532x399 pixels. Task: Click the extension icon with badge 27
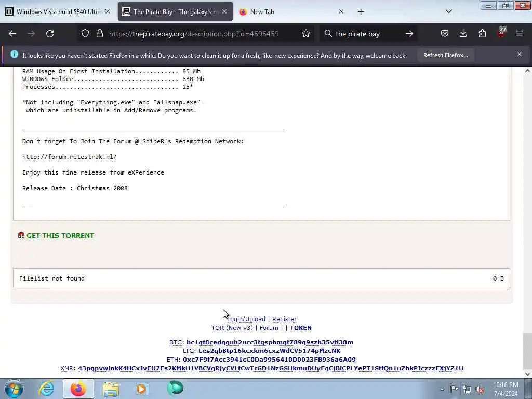[501, 33]
